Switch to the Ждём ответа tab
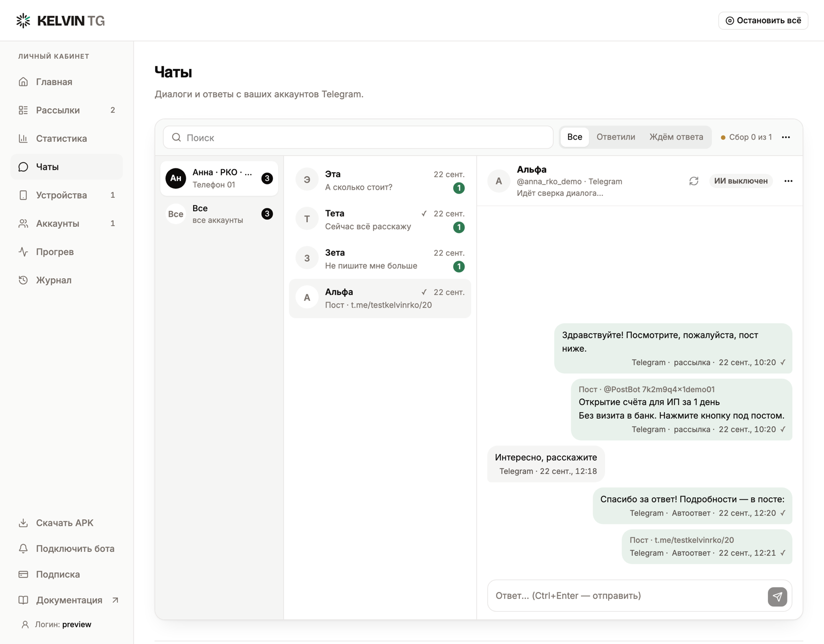This screenshot has width=824, height=644. [676, 137]
